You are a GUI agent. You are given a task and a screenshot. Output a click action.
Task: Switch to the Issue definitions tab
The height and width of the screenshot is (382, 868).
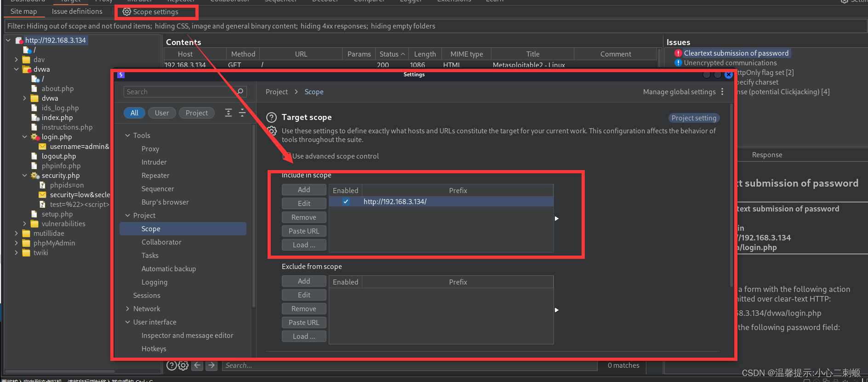[x=77, y=11]
